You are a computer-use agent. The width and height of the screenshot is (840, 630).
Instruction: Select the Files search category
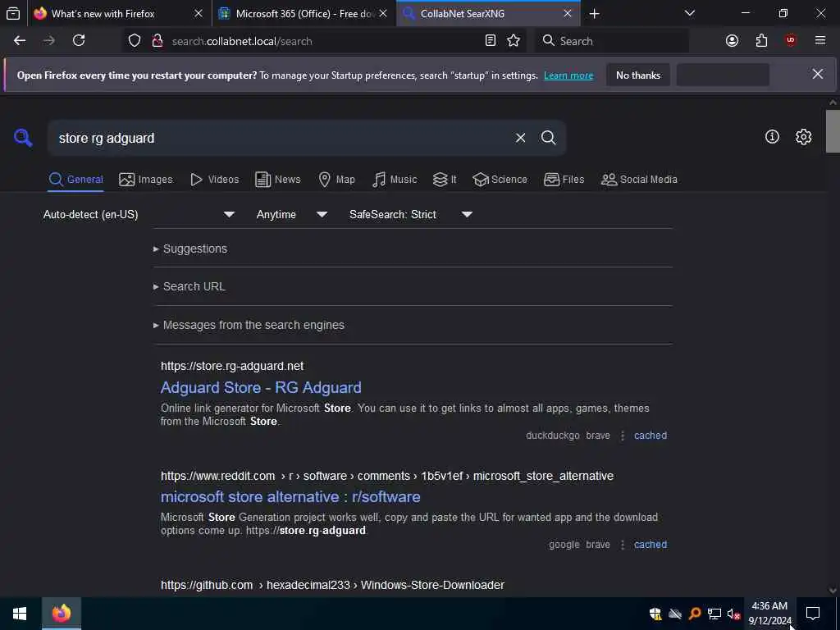564,180
